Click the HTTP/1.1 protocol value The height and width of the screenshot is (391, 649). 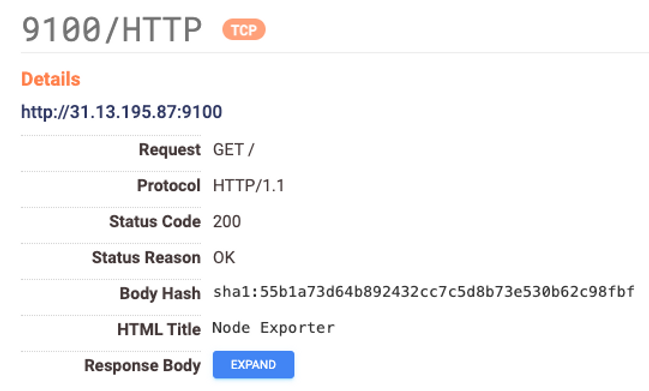point(249,185)
